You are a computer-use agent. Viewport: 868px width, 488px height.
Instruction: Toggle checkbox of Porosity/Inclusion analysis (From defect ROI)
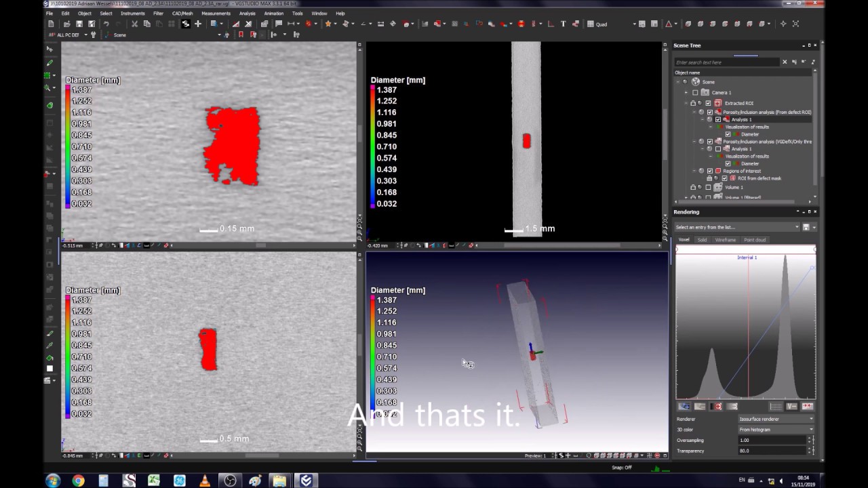tap(710, 112)
